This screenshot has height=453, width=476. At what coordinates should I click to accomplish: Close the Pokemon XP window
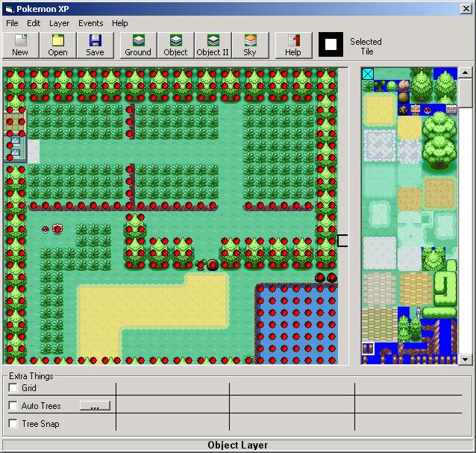[466, 8]
